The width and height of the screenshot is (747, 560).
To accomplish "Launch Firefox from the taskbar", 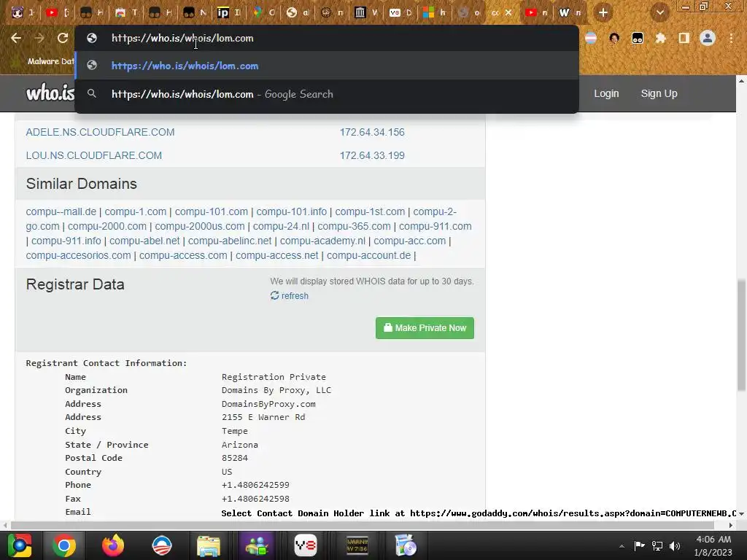I will click(x=113, y=545).
